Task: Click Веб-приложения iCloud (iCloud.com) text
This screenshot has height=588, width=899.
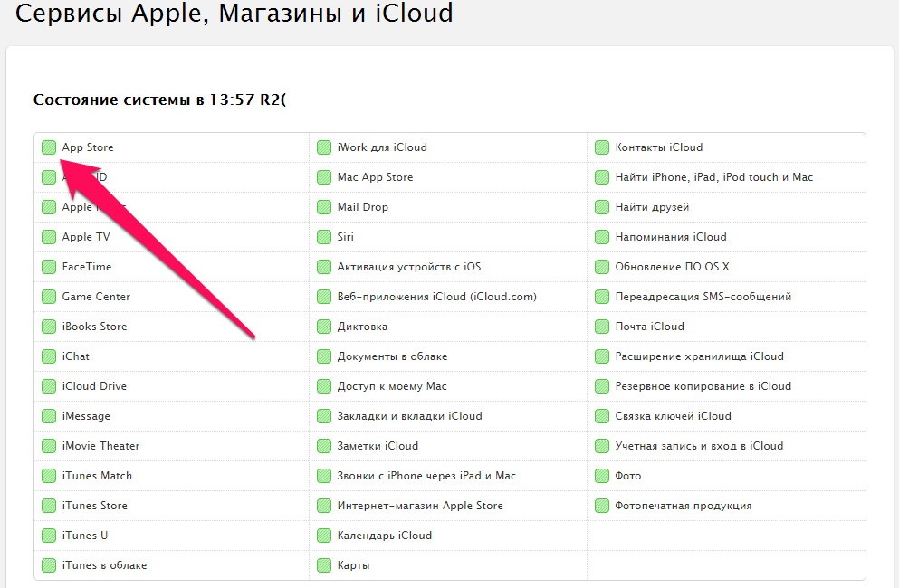Action: 437,297
